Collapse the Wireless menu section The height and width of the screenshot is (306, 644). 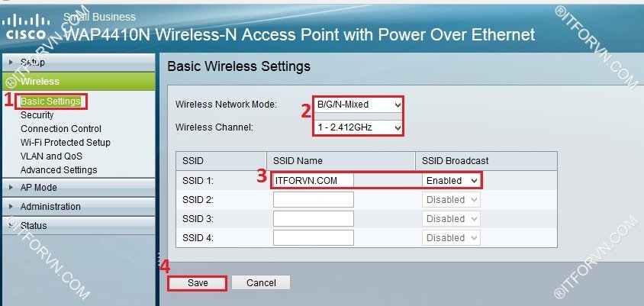[40, 81]
